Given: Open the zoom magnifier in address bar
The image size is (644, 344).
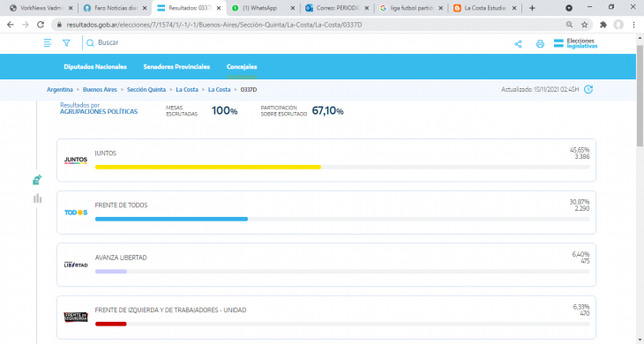Looking at the screenshot, I should coord(569,25).
